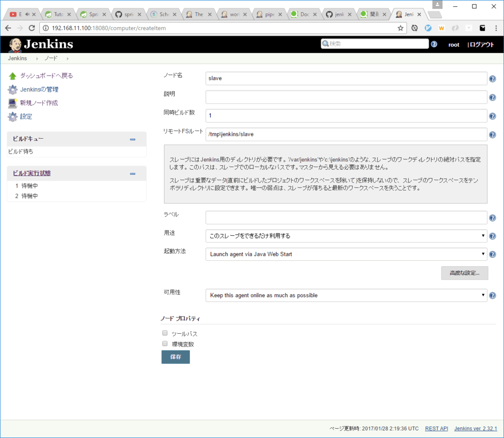Click the gear icon for Jenkinsの管理
This screenshot has width=504, height=438.
13,90
